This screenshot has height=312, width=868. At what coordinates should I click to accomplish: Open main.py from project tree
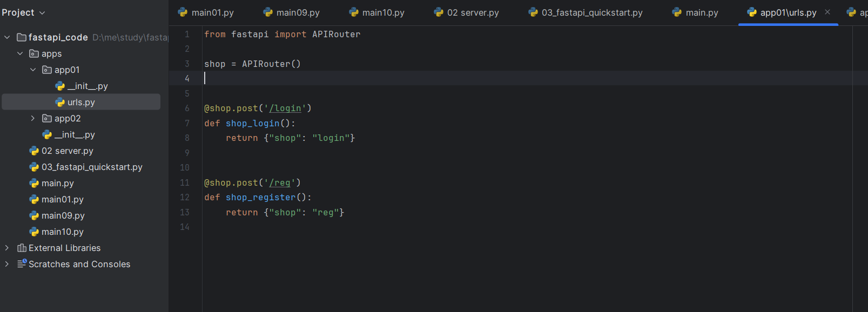click(58, 183)
